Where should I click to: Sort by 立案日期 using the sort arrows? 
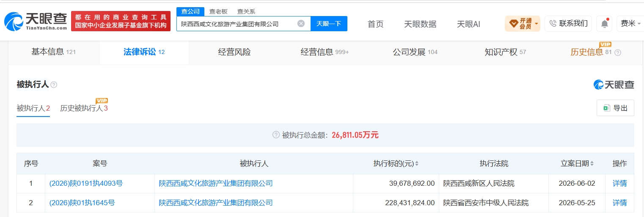592,163
